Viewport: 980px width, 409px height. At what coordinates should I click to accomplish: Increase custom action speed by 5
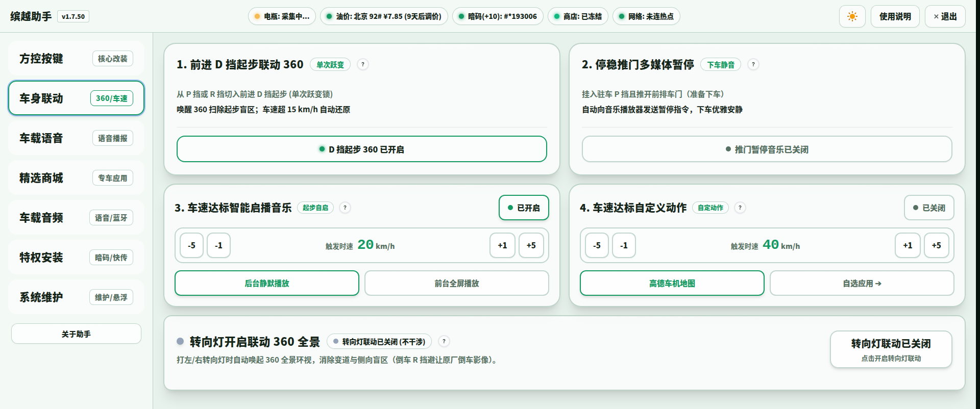937,245
